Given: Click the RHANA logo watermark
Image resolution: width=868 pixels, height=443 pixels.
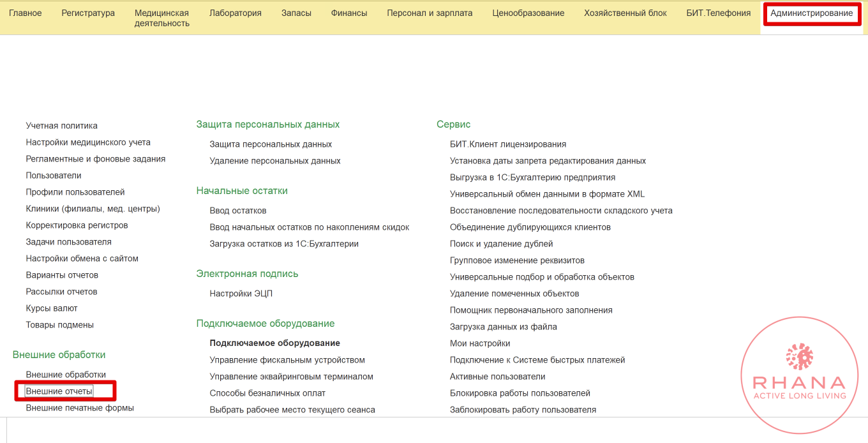Looking at the screenshot, I should 799,382.
